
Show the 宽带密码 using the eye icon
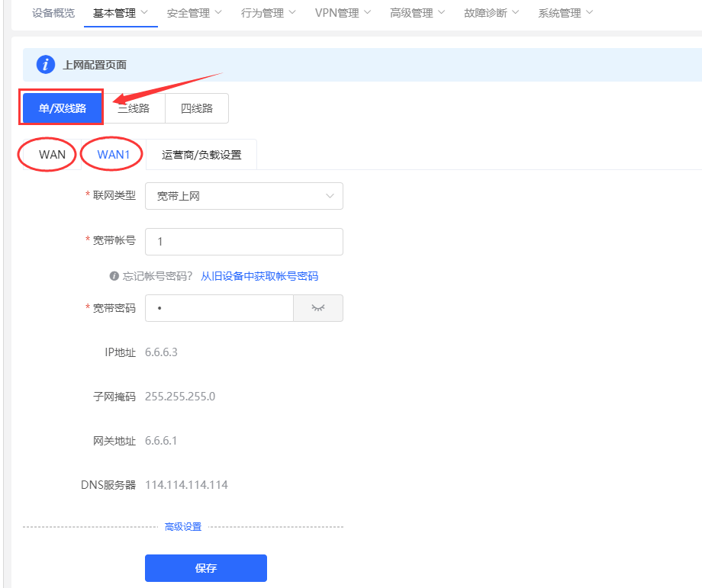[x=318, y=308]
